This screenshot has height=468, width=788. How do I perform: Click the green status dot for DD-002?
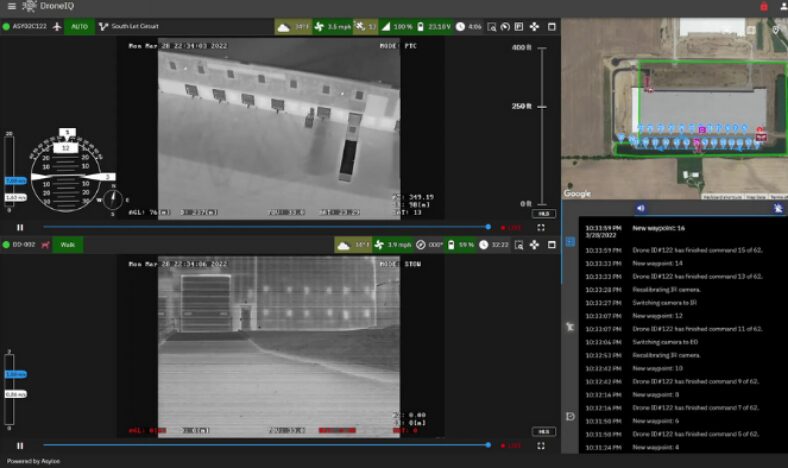pyautogui.click(x=6, y=245)
